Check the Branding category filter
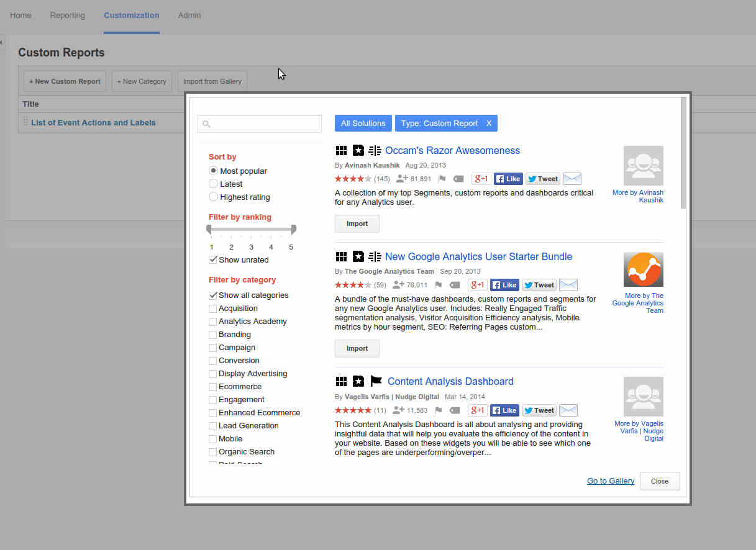The image size is (756, 550). (213, 335)
